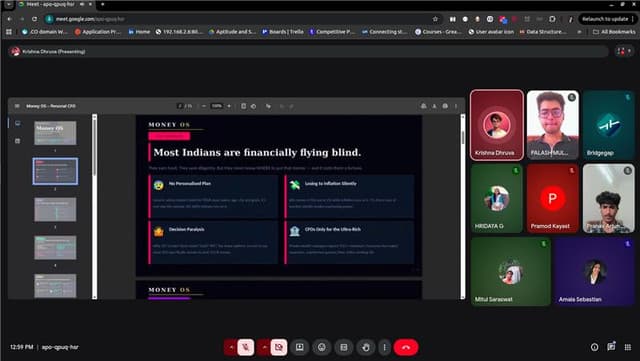
Task: Open chat with everyone icon
Action: tap(611, 347)
